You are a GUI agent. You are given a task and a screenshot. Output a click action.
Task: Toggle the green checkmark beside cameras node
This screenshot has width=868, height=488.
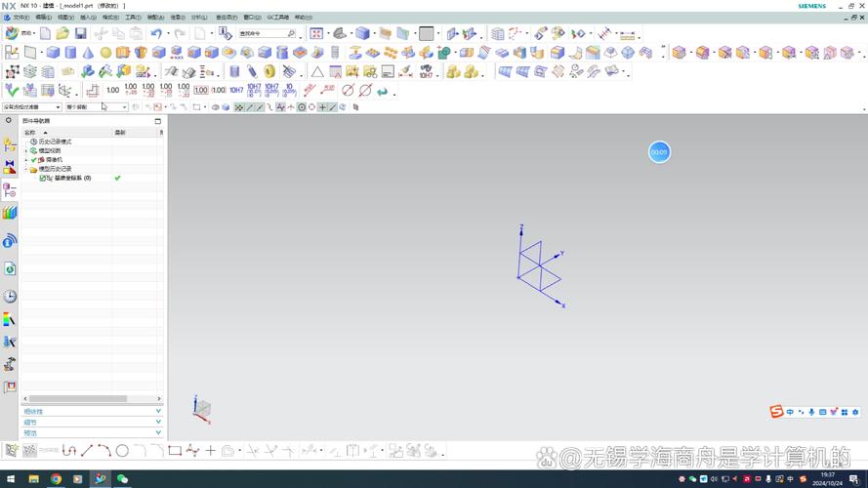[x=34, y=160]
